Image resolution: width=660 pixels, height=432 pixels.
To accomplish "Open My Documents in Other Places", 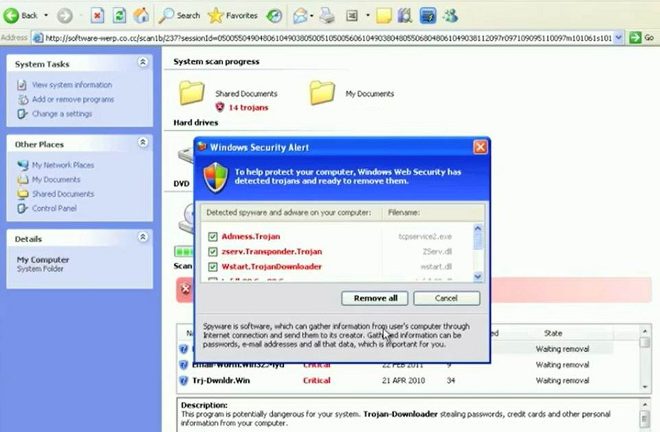I will pyautogui.click(x=56, y=179).
